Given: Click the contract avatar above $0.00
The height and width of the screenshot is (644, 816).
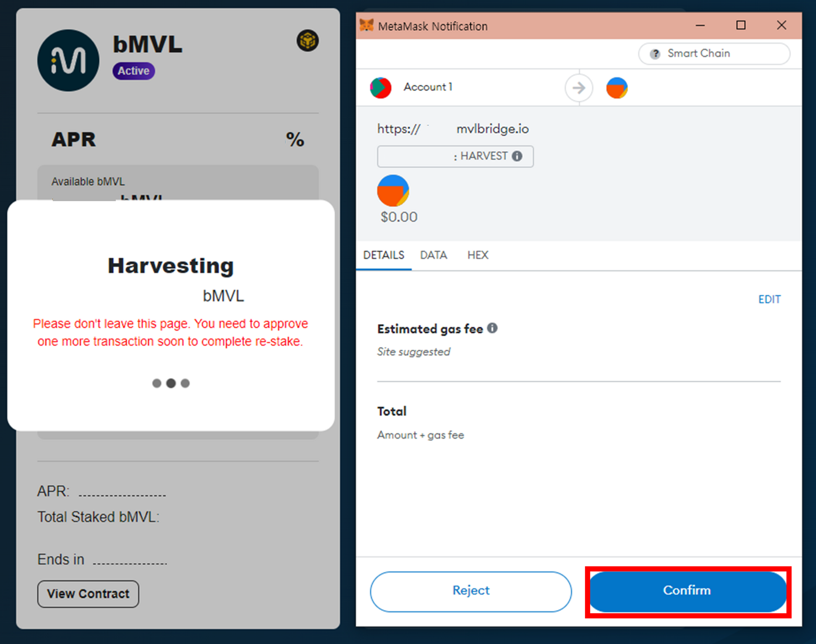Looking at the screenshot, I should [x=393, y=191].
